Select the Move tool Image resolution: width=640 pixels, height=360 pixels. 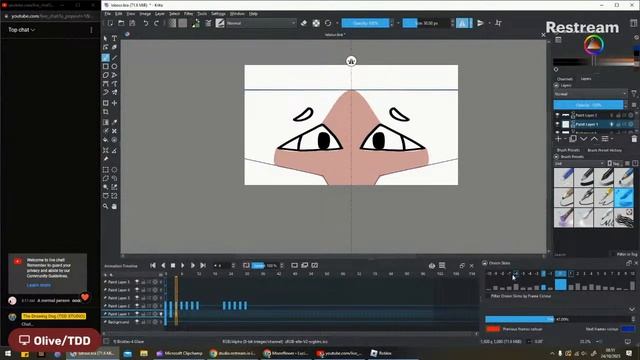pyautogui.click(x=114, y=103)
